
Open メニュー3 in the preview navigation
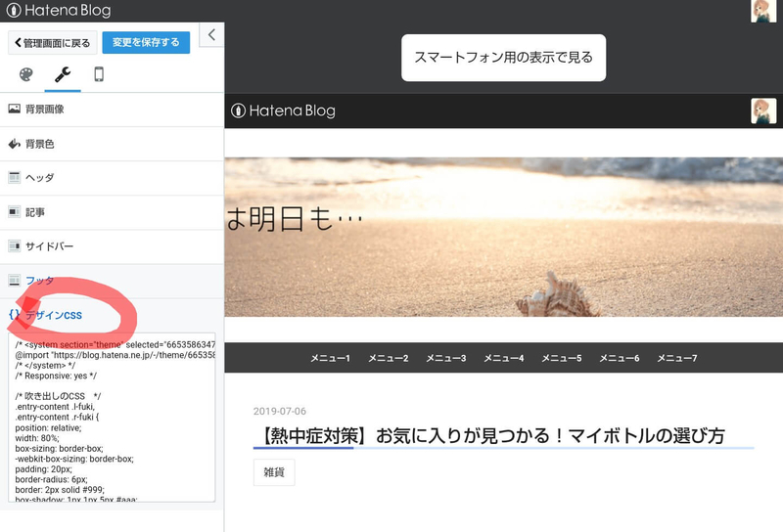coord(446,358)
